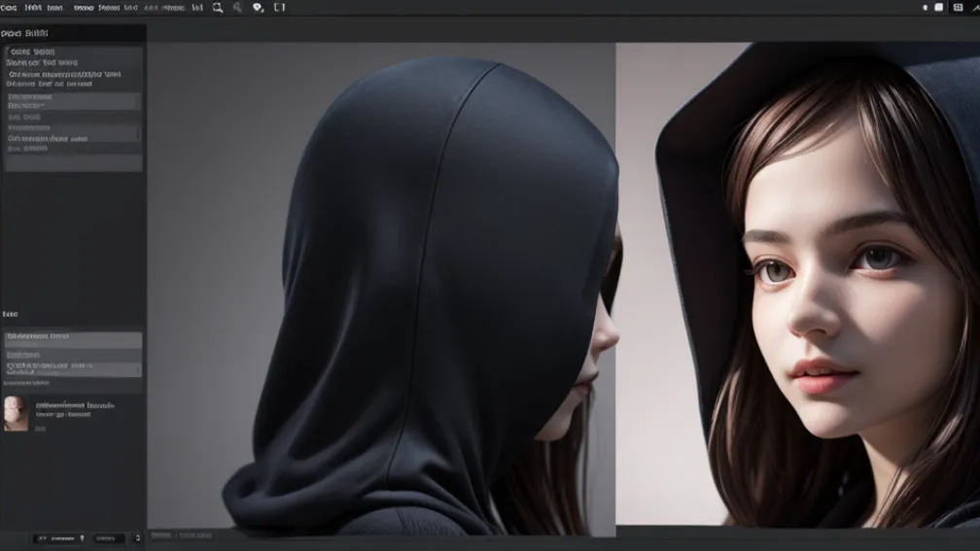Click the dimmed second magnifier icon

tap(237, 8)
